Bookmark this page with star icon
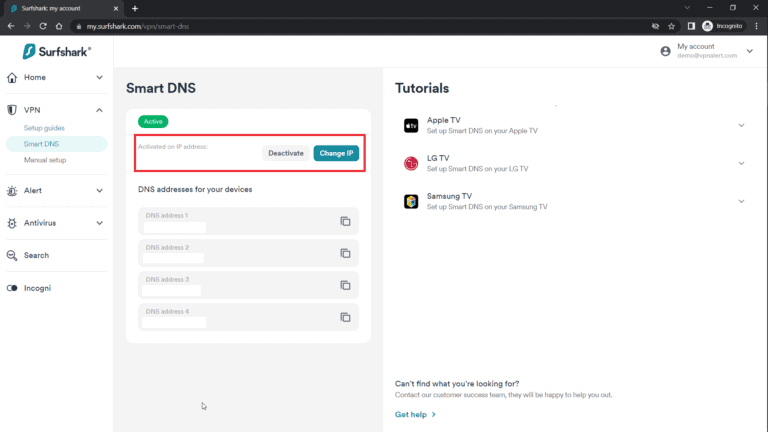Screen dimensions: 768x432 671,26
